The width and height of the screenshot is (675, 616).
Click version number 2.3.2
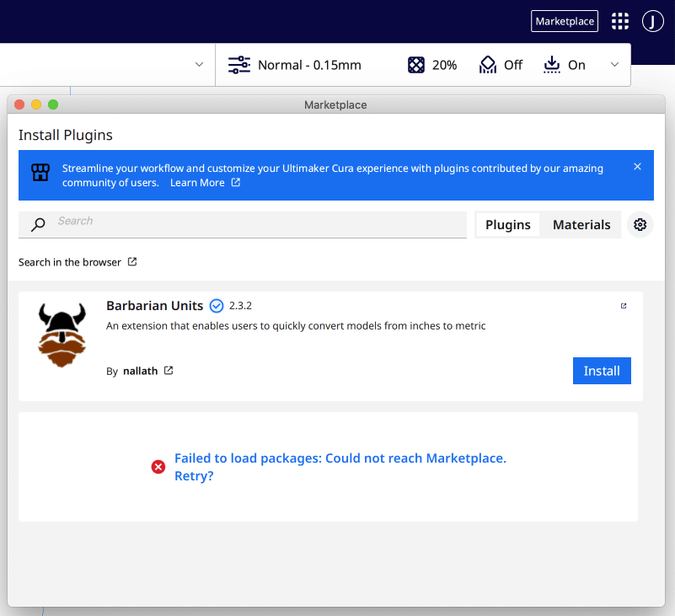click(x=240, y=306)
